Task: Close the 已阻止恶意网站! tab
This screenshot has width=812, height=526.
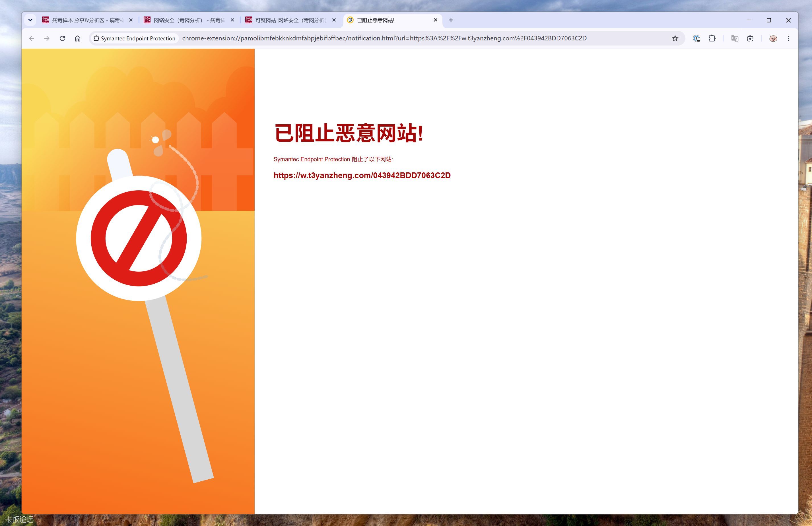Action: (x=435, y=20)
